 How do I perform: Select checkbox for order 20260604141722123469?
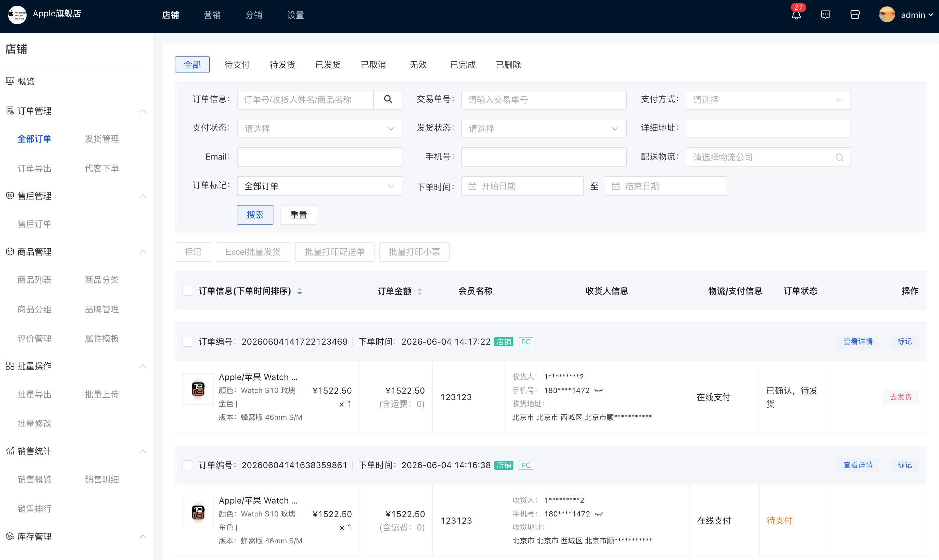187,342
